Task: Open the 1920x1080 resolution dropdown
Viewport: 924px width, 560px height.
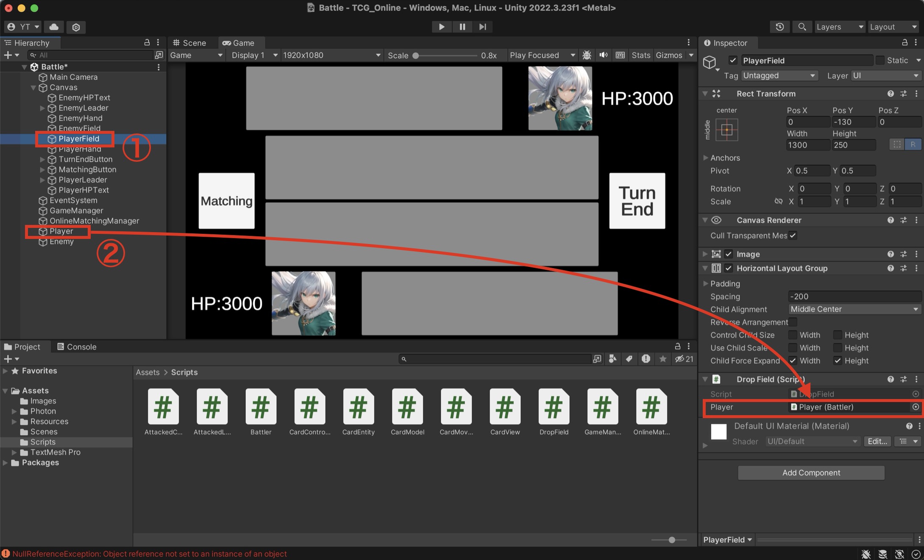Action: [x=331, y=55]
